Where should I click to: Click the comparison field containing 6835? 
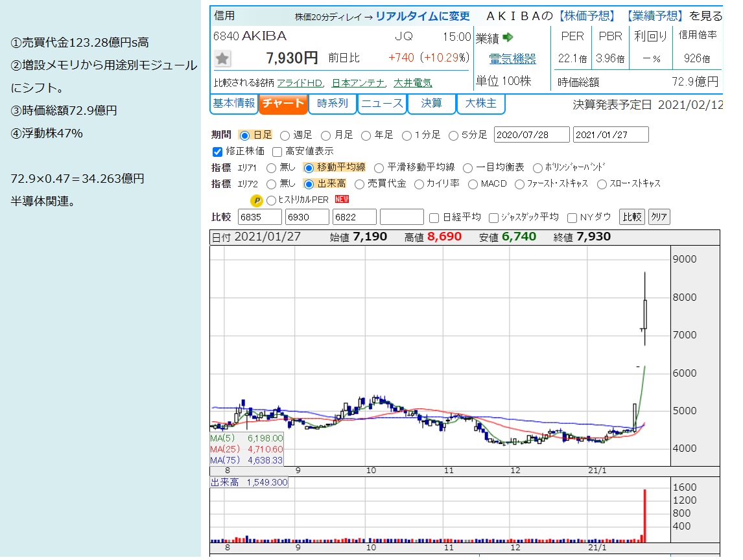260,218
